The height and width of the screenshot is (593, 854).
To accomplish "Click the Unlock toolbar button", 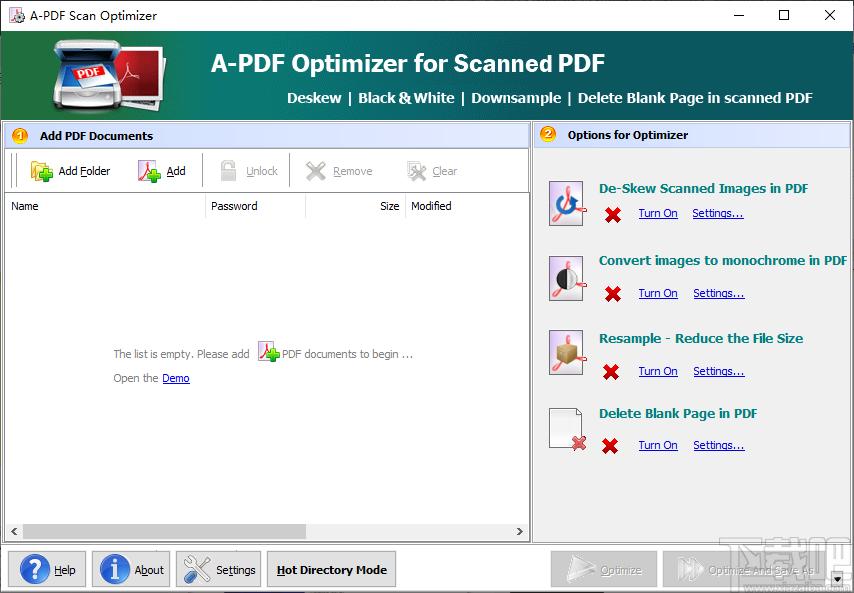I will coord(249,171).
